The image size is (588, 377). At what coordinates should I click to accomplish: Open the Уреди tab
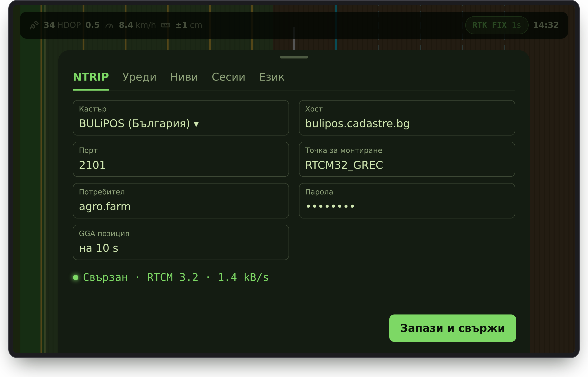[139, 77]
